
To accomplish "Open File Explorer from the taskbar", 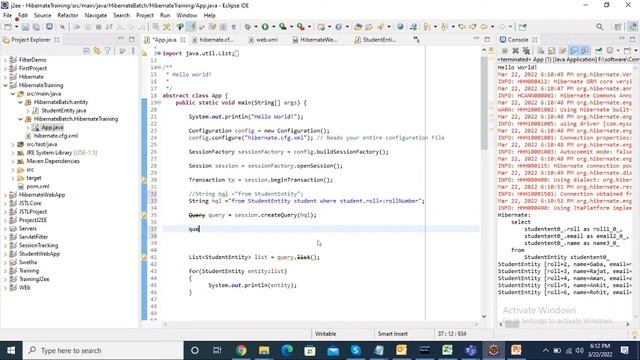I will (264, 350).
